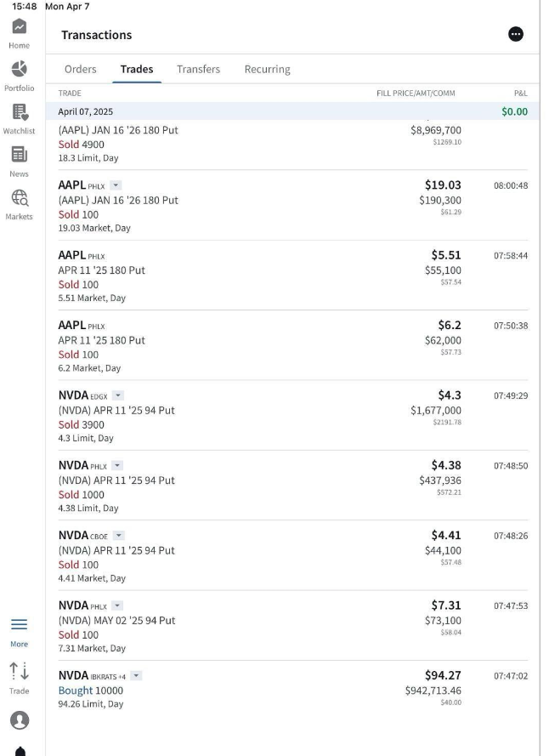Switch to the Transfers tab
Screen dimensions: 549x756
(198, 69)
